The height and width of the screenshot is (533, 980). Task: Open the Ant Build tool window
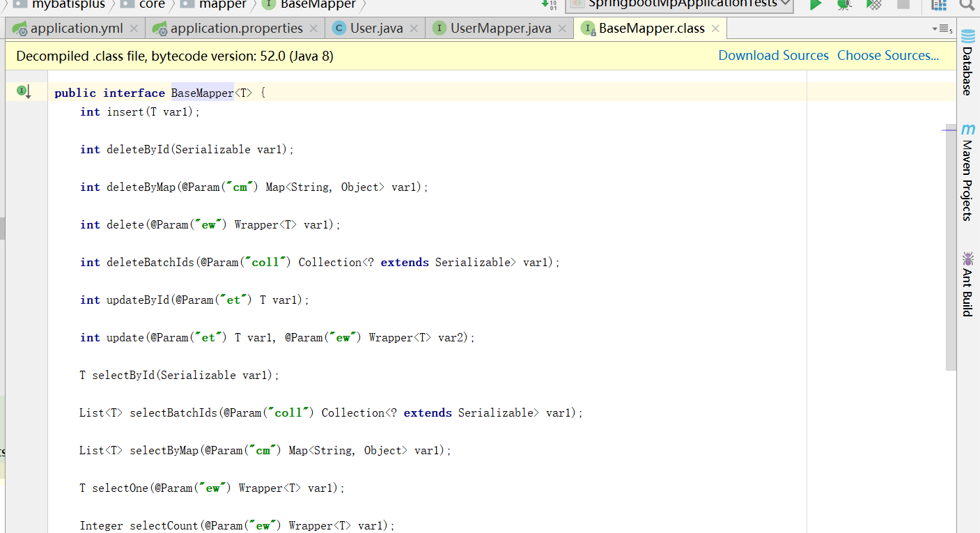pyautogui.click(x=967, y=284)
